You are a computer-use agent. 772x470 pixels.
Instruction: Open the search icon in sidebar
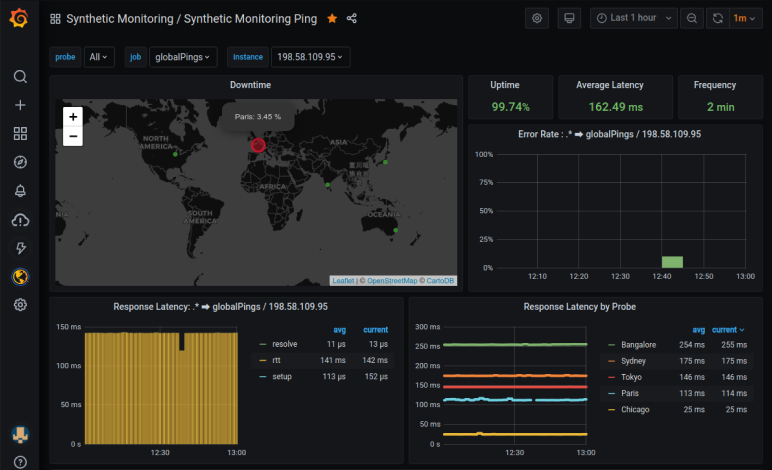pyautogui.click(x=20, y=77)
